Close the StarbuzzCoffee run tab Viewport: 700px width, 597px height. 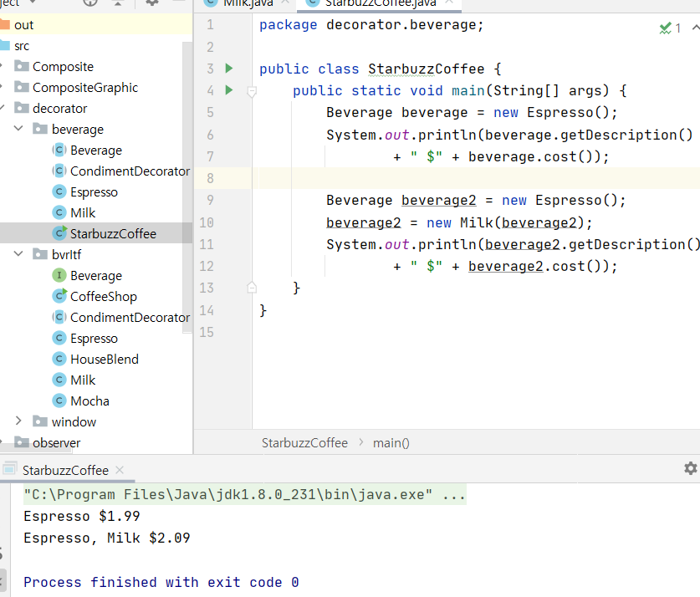click(120, 470)
